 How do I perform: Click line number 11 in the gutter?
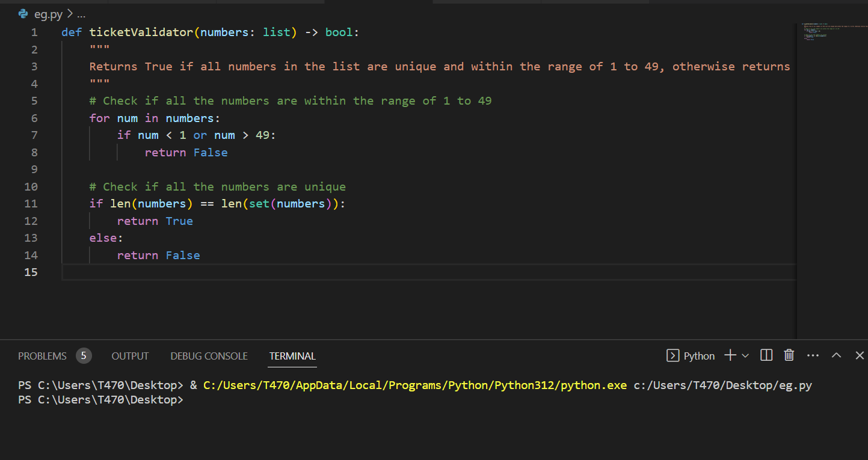click(31, 203)
